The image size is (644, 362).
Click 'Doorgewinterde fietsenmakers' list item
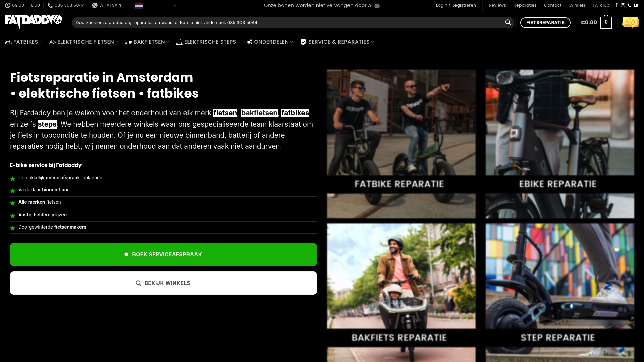coord(163,227)
